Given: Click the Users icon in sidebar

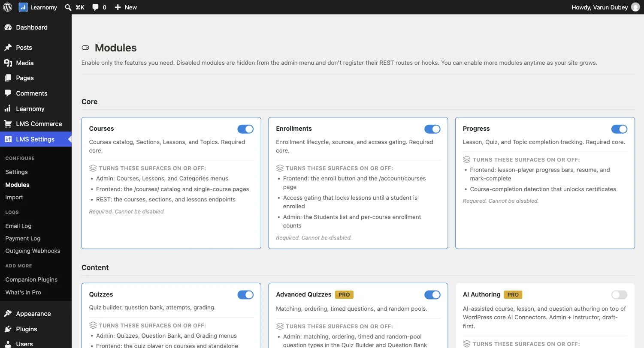Looking at the screenshot, I should 8,344.
